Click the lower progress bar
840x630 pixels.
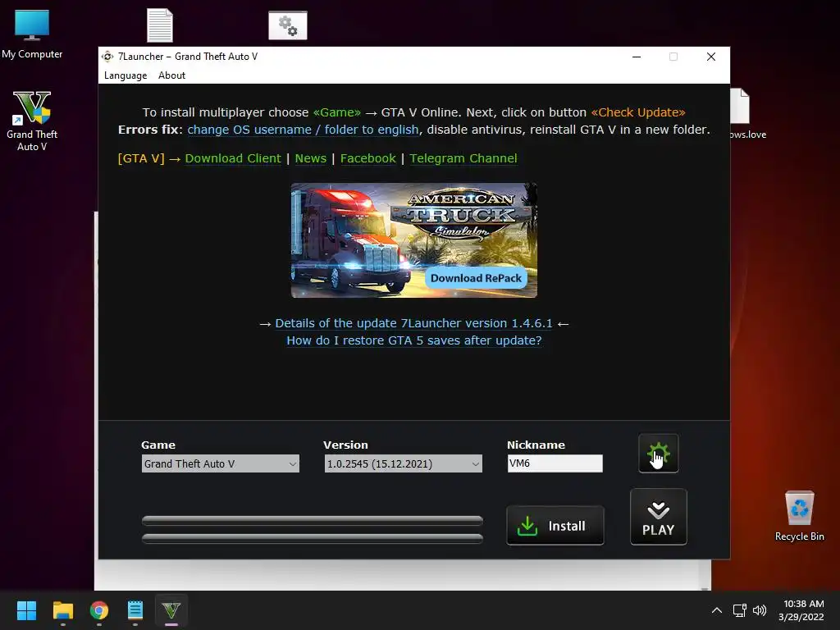pyautogui.click(x=313, y=538)
